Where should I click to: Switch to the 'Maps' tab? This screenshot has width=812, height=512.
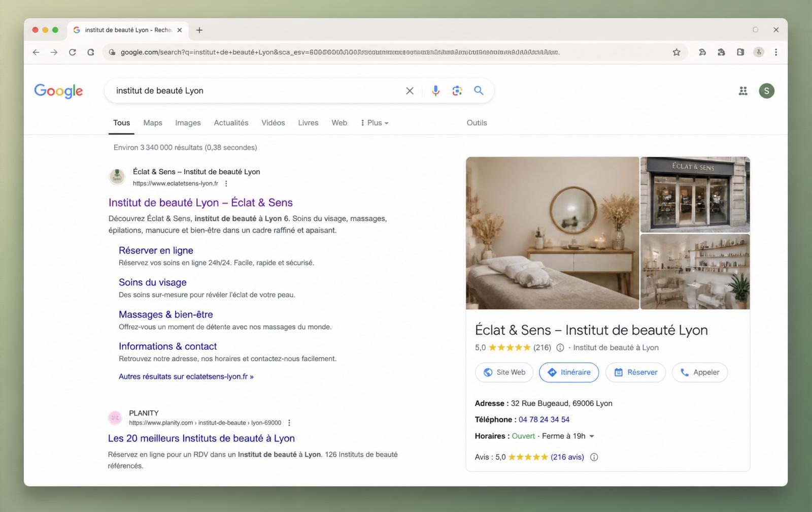[x=153, y=123]
